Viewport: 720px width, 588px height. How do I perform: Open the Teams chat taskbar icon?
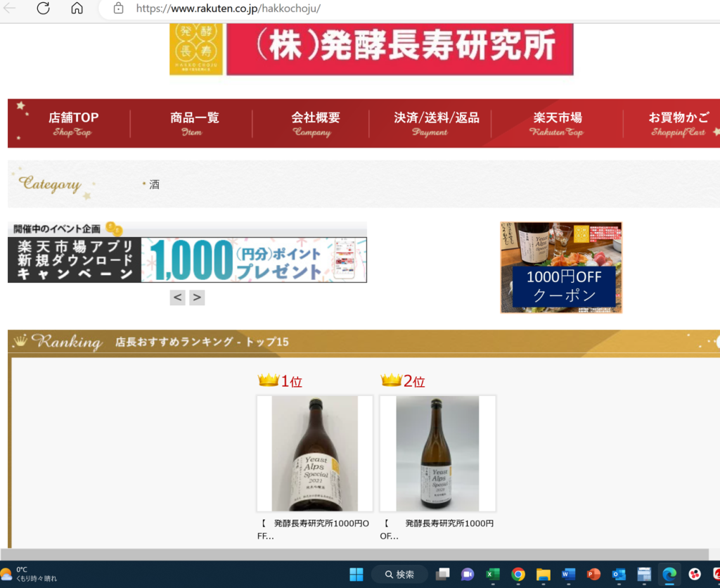click(x=468, y=574)
